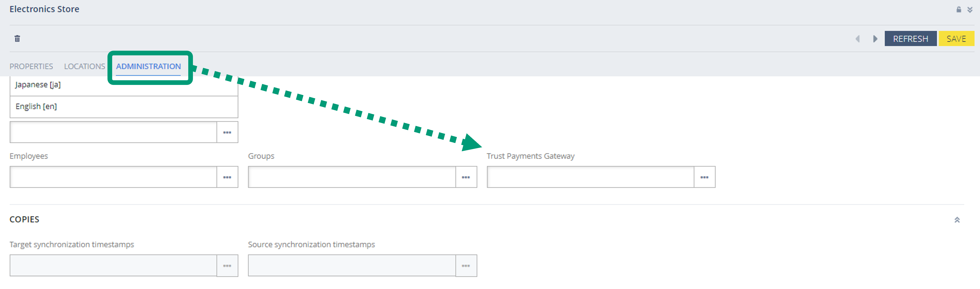Click the trash delete icon

[x=17, y=38]
